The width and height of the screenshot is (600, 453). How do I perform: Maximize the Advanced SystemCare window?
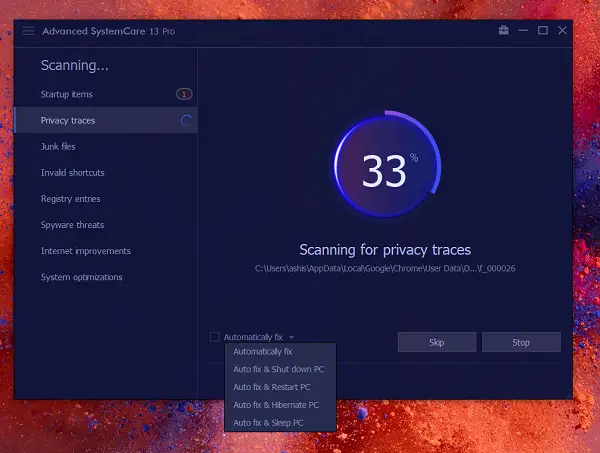543,30
